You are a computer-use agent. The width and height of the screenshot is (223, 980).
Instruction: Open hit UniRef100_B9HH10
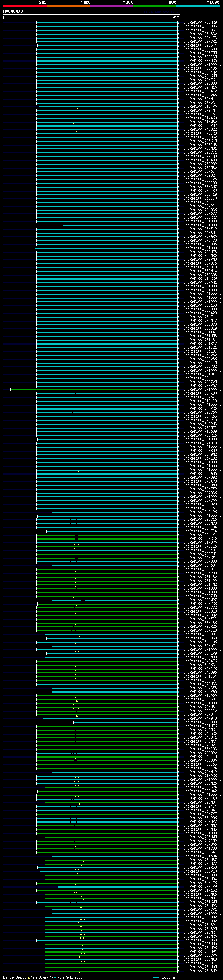tap(200, 88)
